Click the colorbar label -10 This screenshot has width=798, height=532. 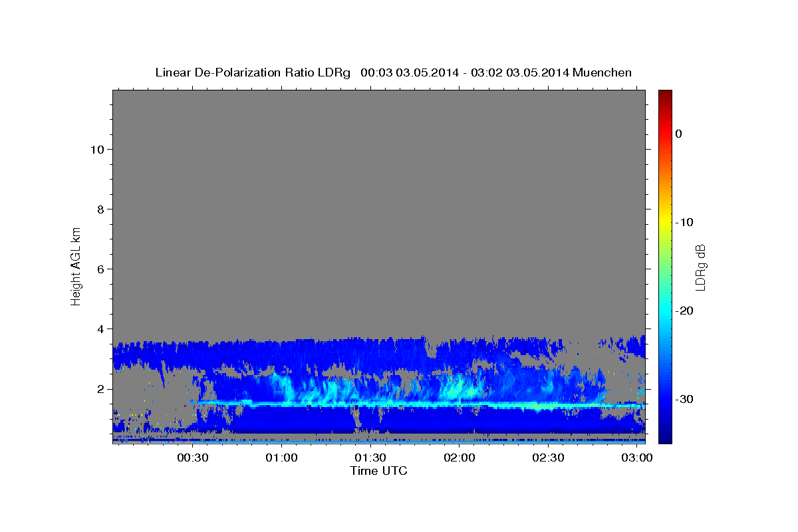(x=684, y=222)
